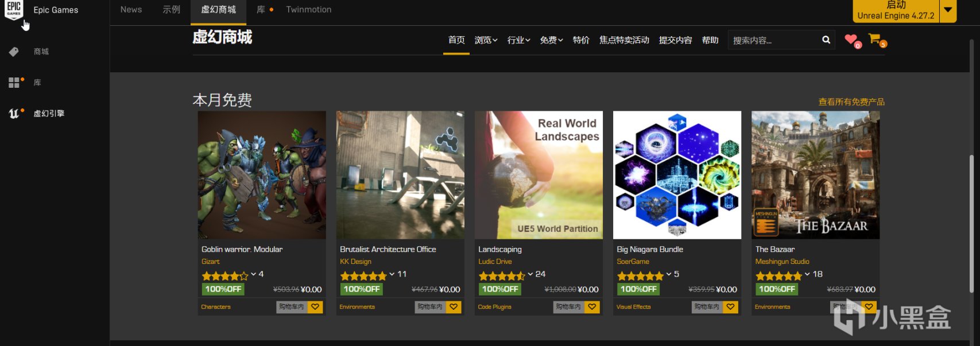Switch to the 示例 samples tab

[x=171, y=10]
